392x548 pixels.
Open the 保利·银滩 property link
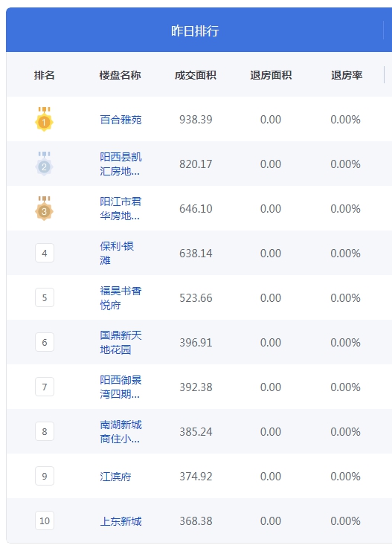[117, 253]
